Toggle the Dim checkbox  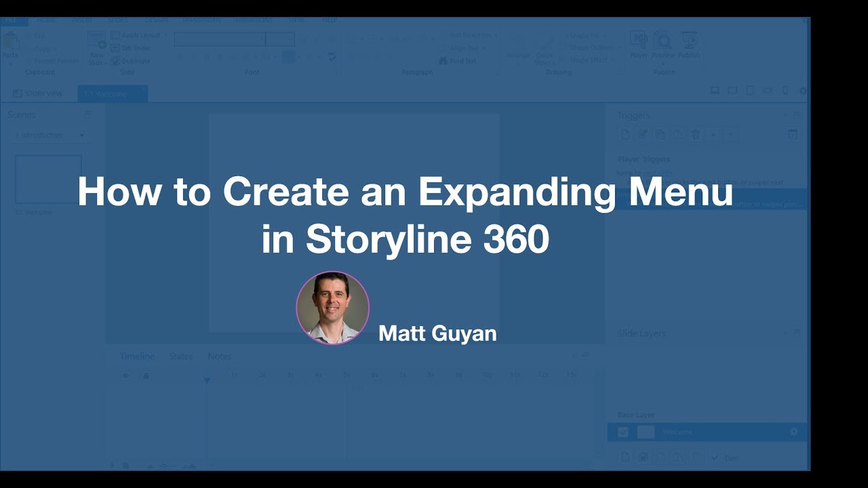[715, 457]
